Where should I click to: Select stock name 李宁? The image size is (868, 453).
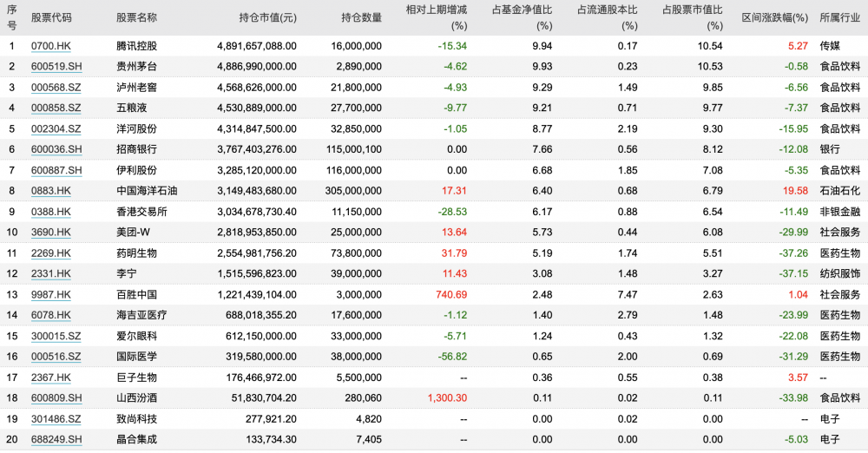127,274
